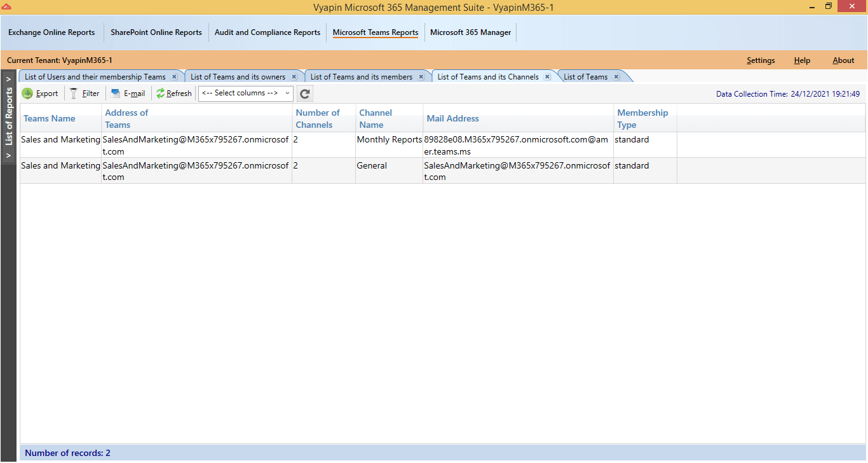Open the Filter tool

click(x=85, y=93)
